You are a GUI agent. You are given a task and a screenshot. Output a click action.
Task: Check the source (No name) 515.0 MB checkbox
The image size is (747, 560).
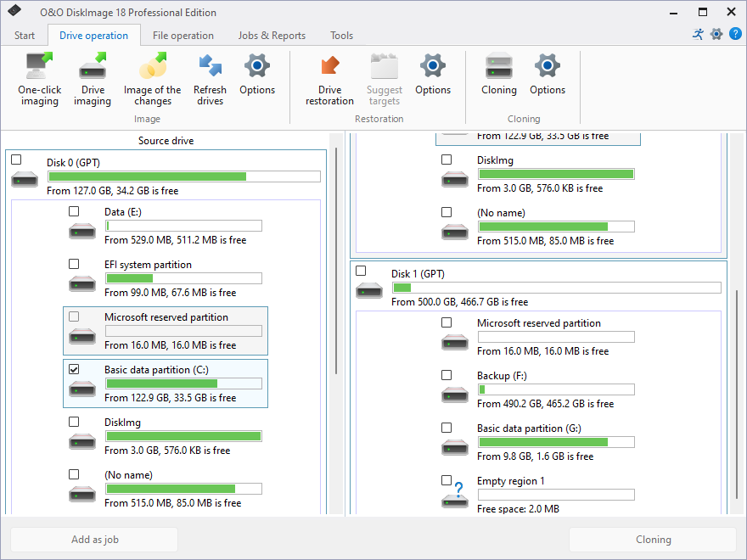click(74, 474)
